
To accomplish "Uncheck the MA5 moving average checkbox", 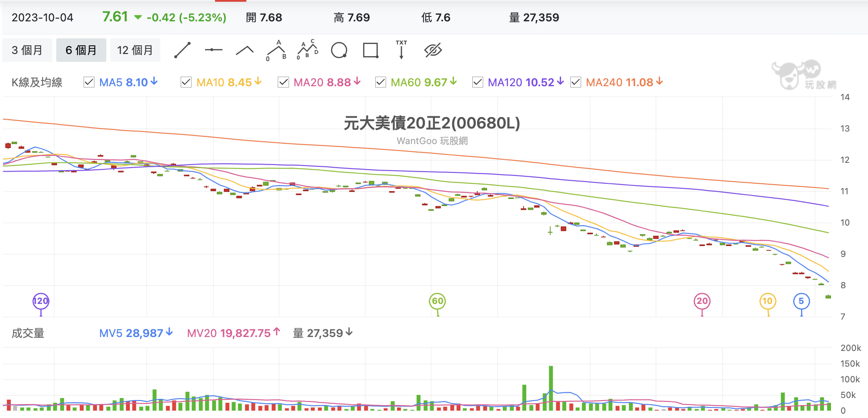I will 89,82.
